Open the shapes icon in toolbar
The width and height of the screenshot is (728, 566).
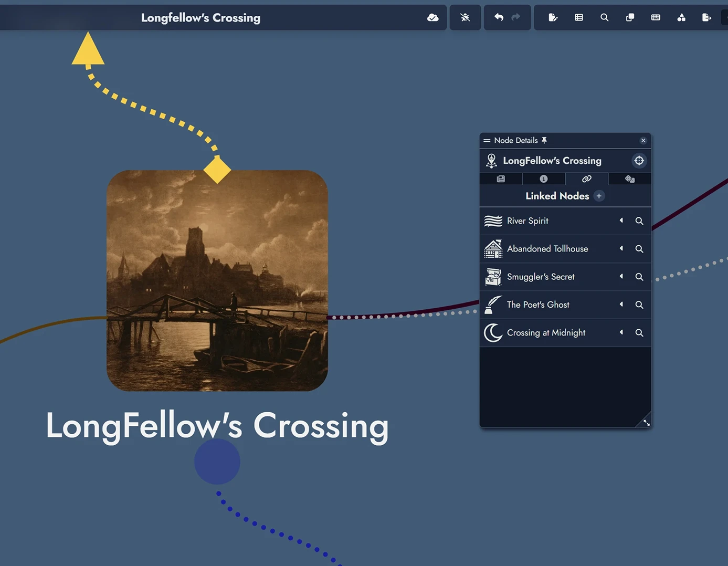click(x=681, y=18)
